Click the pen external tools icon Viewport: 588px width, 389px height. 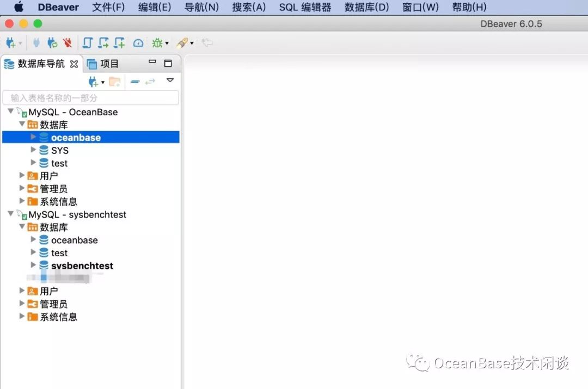[x=182, y=43]
